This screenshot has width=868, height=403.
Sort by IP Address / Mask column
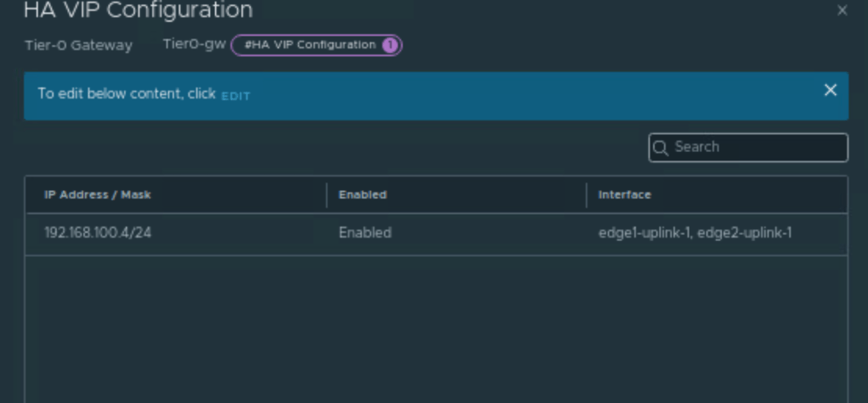98,195
